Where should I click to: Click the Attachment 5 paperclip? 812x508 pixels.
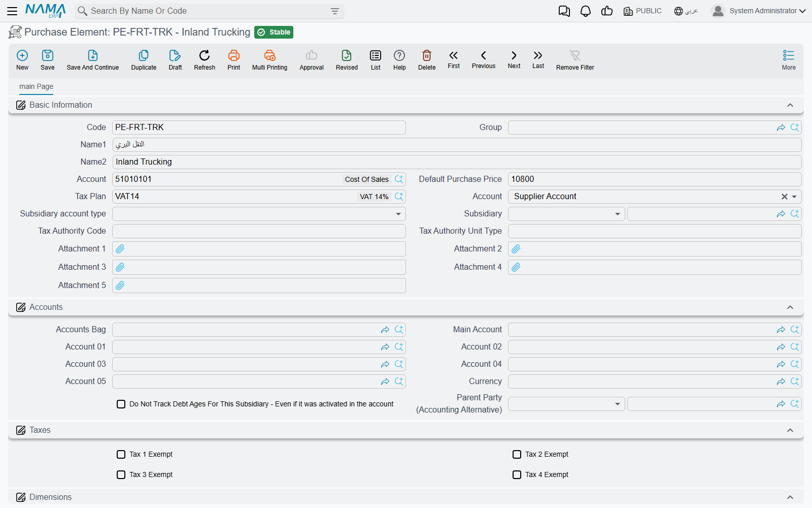120,285
